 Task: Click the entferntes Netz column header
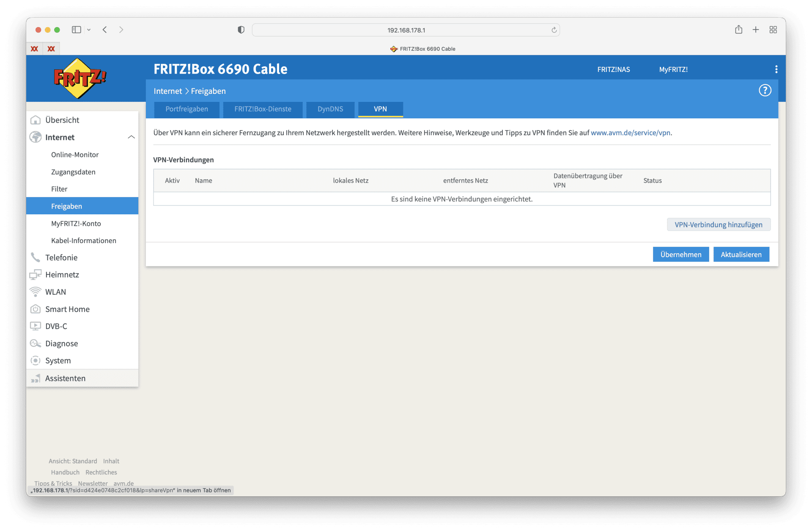(465, 181)
